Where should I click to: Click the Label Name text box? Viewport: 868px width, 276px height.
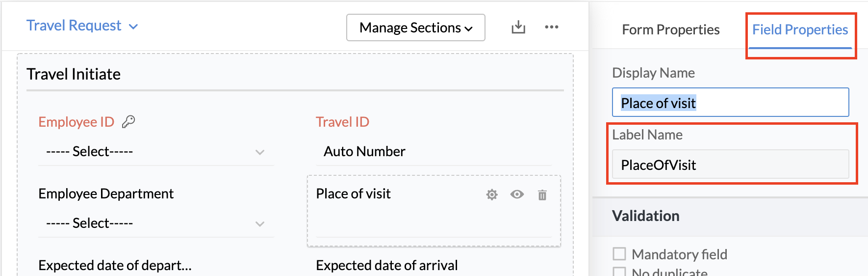click(x=730, y=165)
